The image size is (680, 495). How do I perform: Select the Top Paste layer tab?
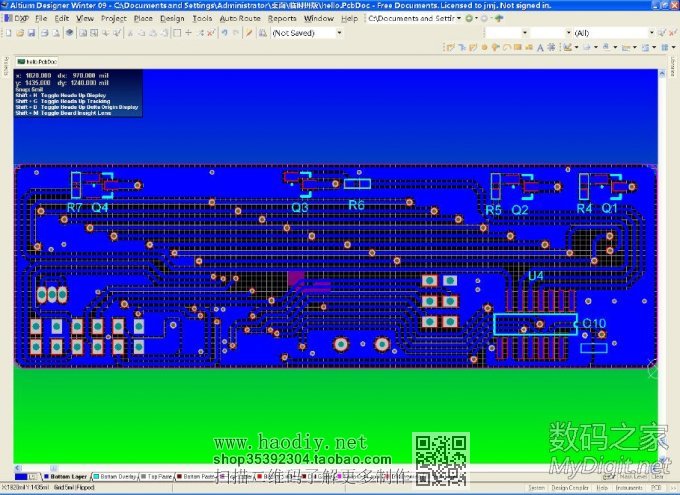click(157, 477)
